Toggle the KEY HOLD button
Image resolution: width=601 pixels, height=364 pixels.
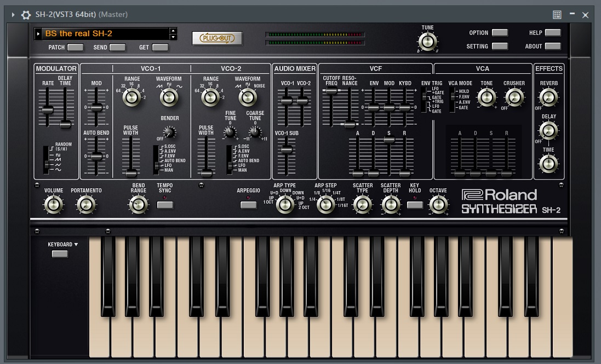point(415,205)
